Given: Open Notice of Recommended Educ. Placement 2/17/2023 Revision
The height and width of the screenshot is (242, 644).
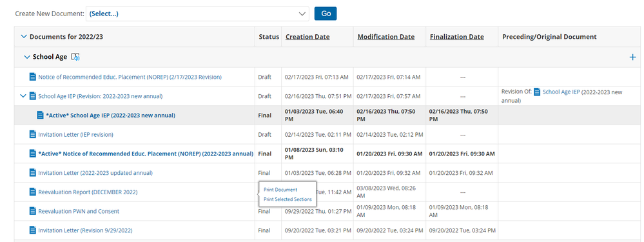Looking at the screenshot, I should (x=130, y=77).
